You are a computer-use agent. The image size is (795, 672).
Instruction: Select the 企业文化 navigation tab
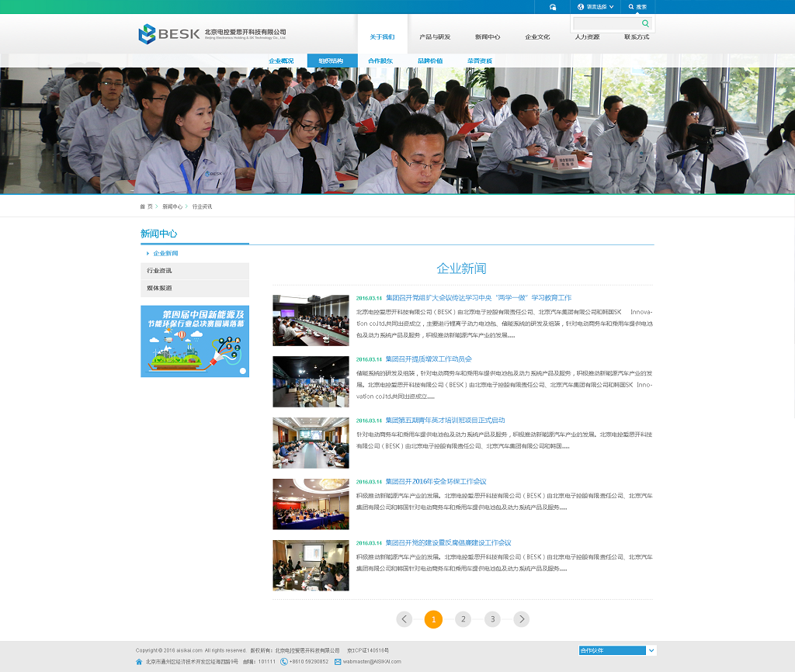pos(537,37)
